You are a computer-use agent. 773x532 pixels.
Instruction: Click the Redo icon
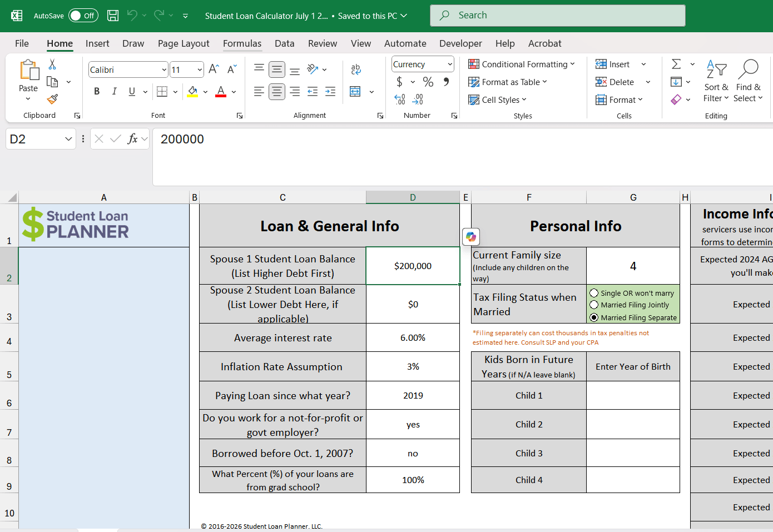point(159,16)
